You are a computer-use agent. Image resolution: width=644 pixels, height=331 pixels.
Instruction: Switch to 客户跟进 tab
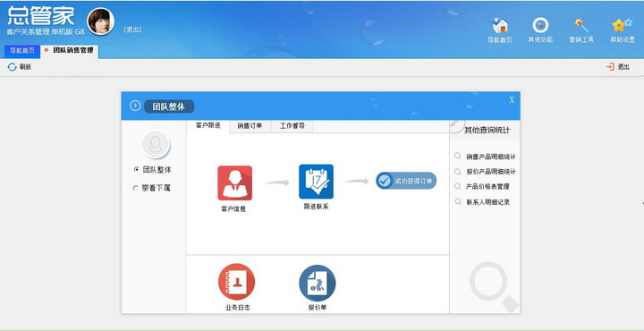[x=208, y=125]
